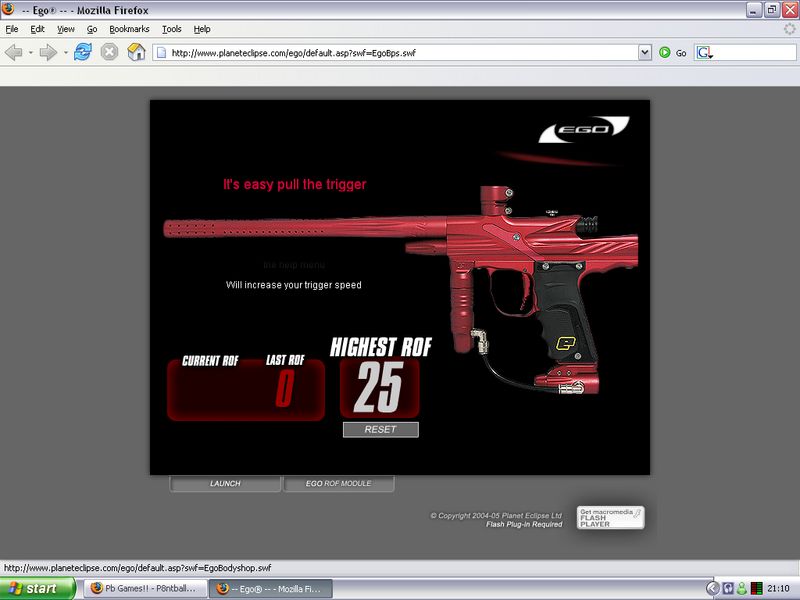Screen dimensions: 800x600
Task: Click the Highest ROF value 25
Action: point(380,388)
